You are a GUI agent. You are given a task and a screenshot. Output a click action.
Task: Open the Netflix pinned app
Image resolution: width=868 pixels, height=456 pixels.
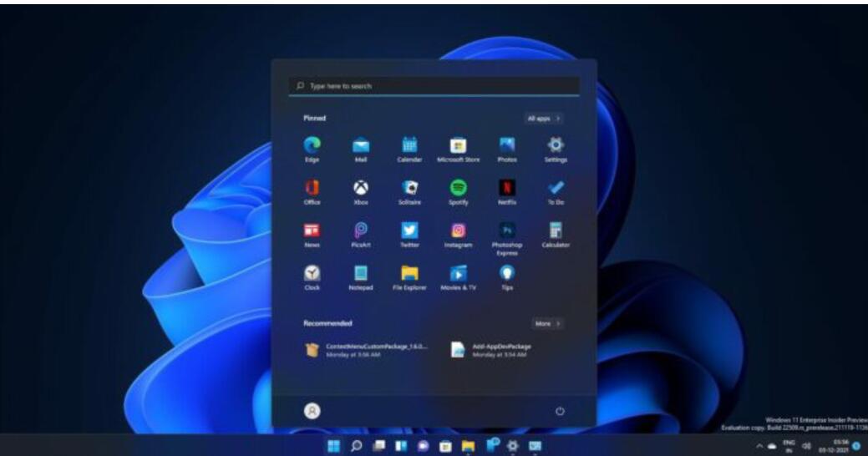point(507,192)
